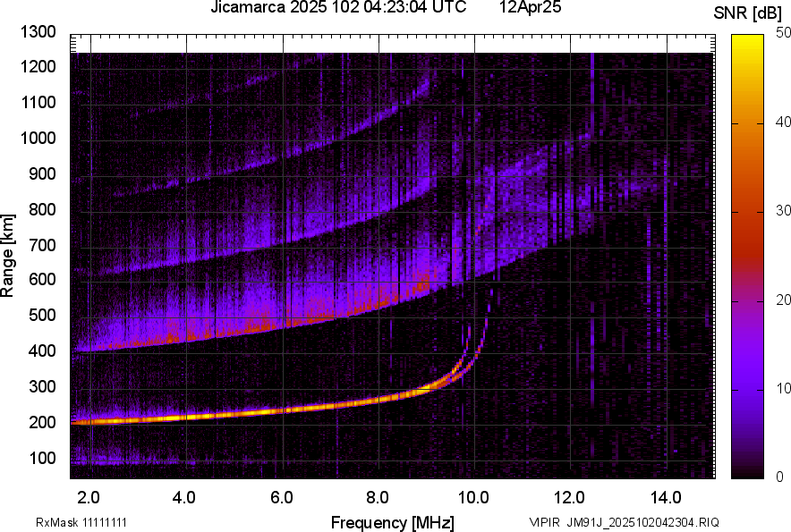This screenshot has height=532, width=791.
Task: Click frequency tick label '12.0'
Action: pyautogui.click(x=570, y=498)
